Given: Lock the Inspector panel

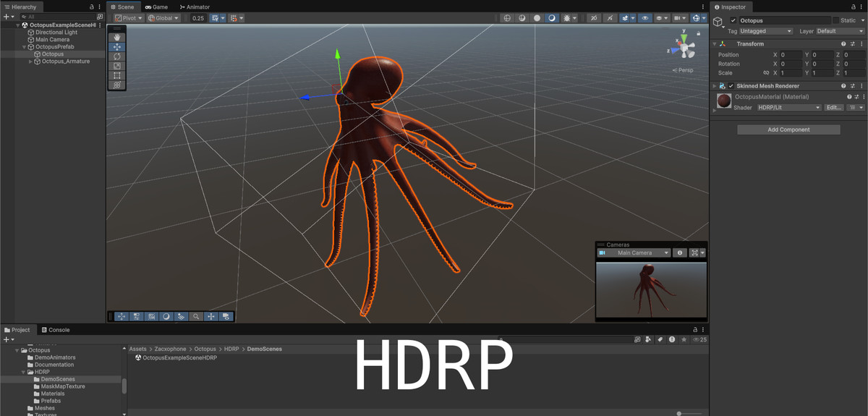Looking at the screenshot, I should 854,7.
